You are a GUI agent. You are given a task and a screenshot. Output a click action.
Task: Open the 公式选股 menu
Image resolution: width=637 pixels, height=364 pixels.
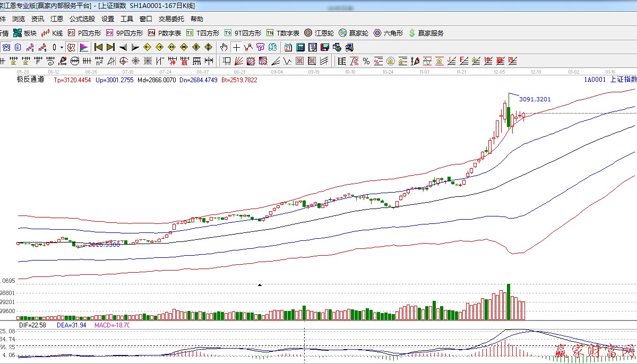82,19
